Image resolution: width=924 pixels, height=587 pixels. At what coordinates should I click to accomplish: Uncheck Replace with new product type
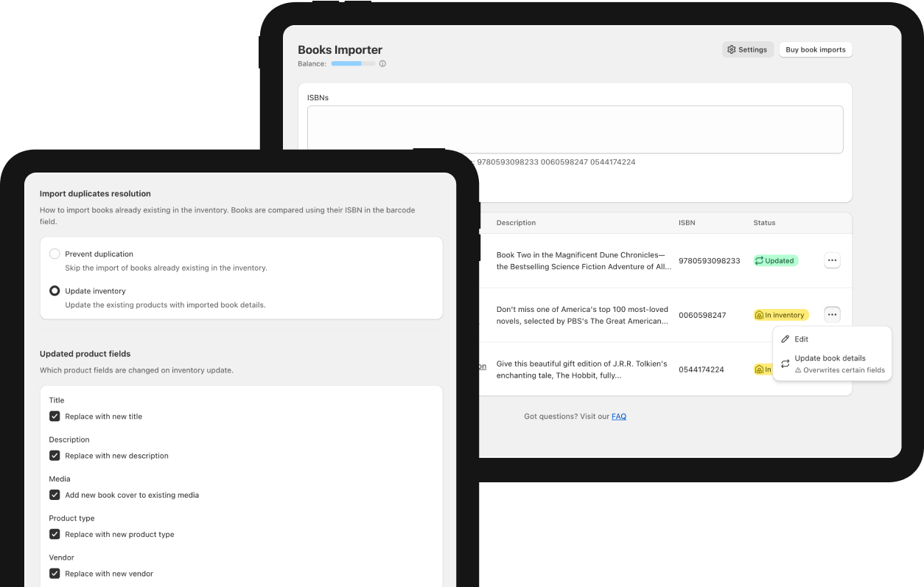click(x=55, y=534)
